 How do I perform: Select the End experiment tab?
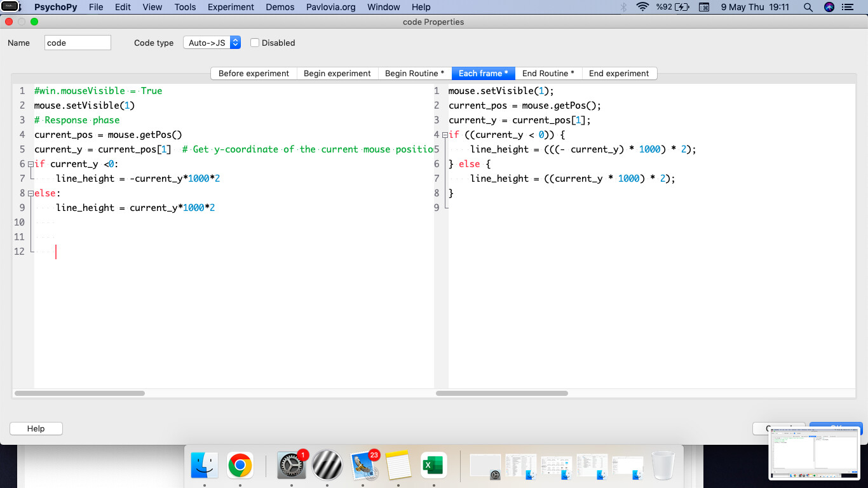tap(618, 73)
